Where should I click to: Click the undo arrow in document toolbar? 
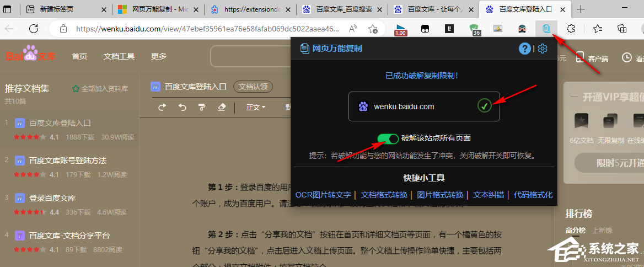(183, 107)
